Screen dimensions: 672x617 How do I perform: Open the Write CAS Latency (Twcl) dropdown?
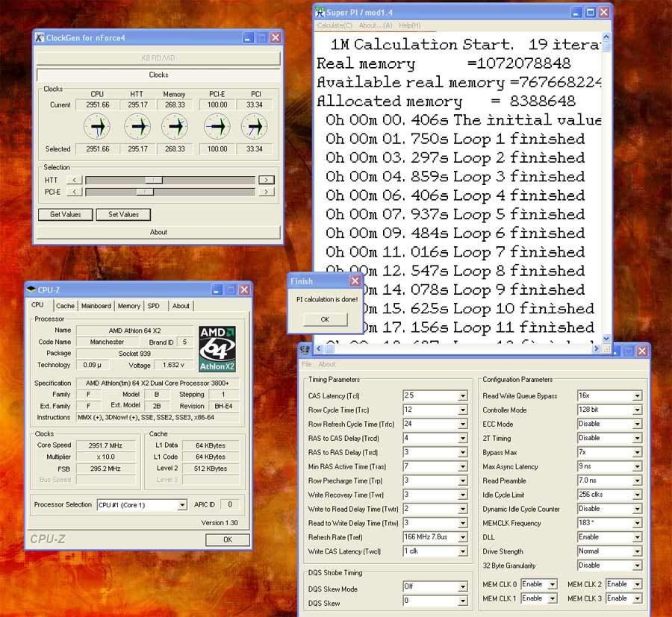tap(463, 551)
